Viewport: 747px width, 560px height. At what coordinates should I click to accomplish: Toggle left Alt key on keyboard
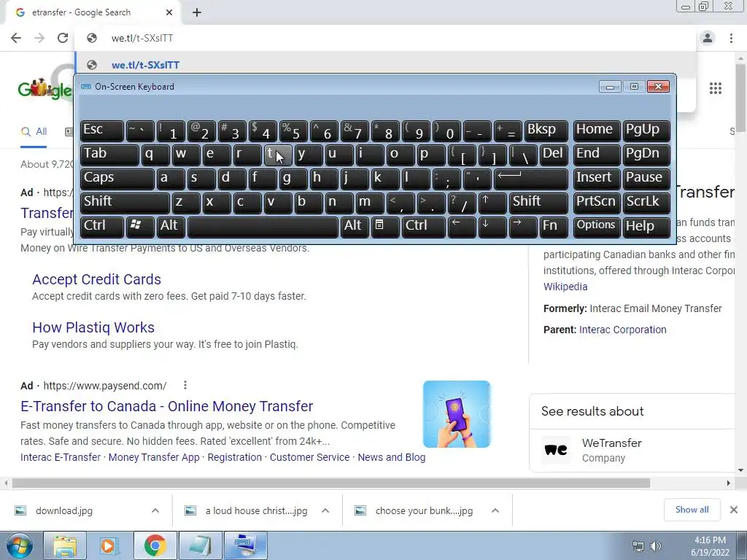pos(171,226)
